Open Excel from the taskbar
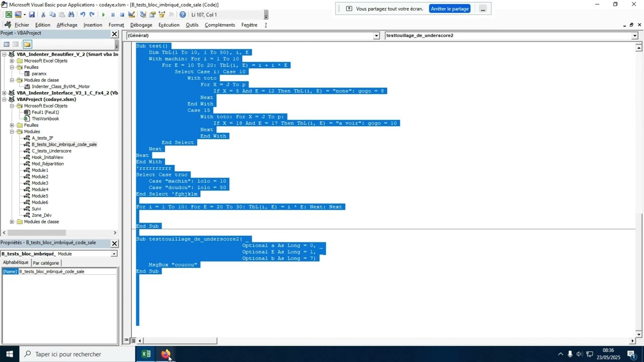Image resolution: width=644 pixels, height=362 pixels. click(x=146, y=354)
